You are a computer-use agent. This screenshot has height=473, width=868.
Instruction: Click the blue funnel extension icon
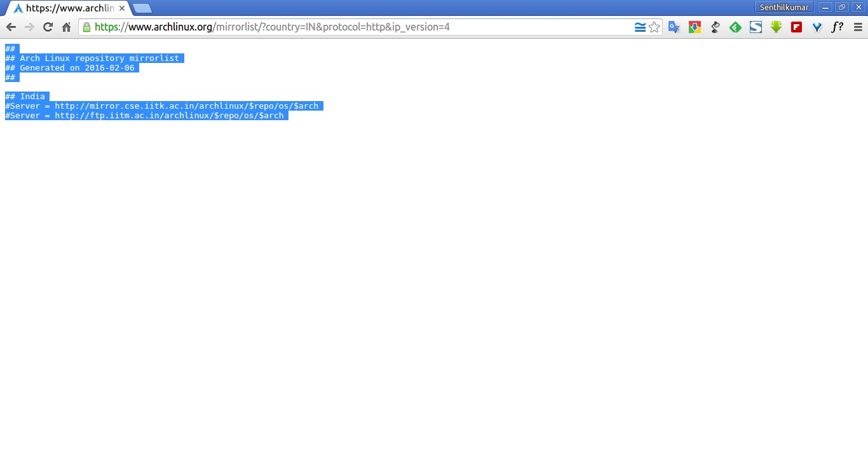click(x=817, y=27)
